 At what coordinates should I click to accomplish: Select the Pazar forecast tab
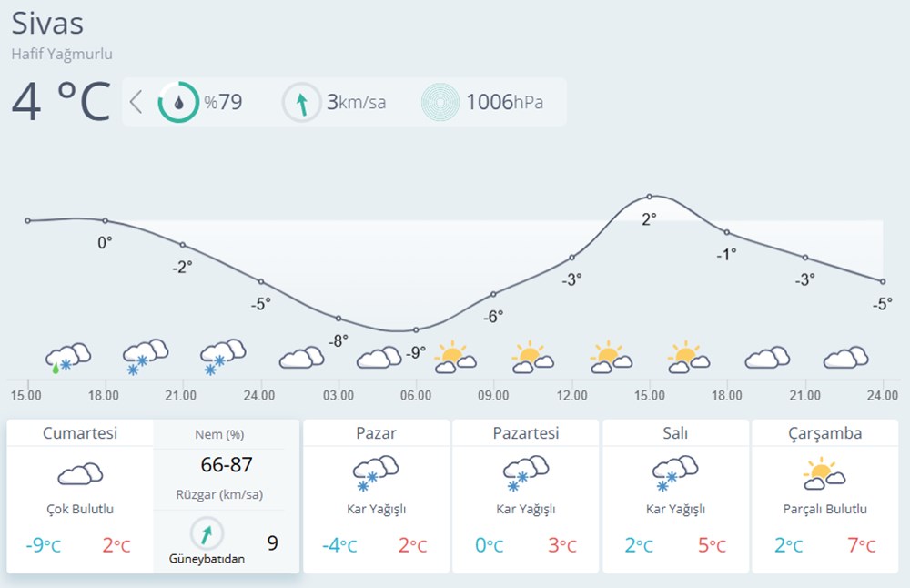[376, 433]
